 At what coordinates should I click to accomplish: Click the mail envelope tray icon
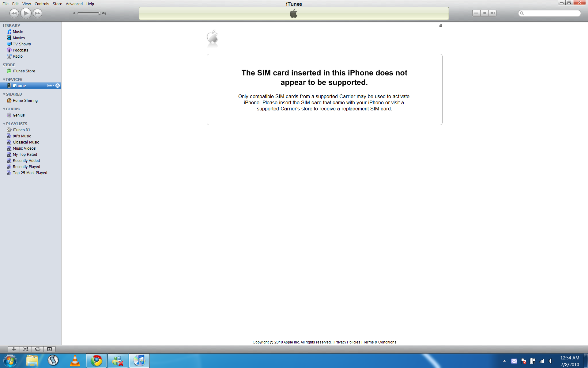pos(514,361)
